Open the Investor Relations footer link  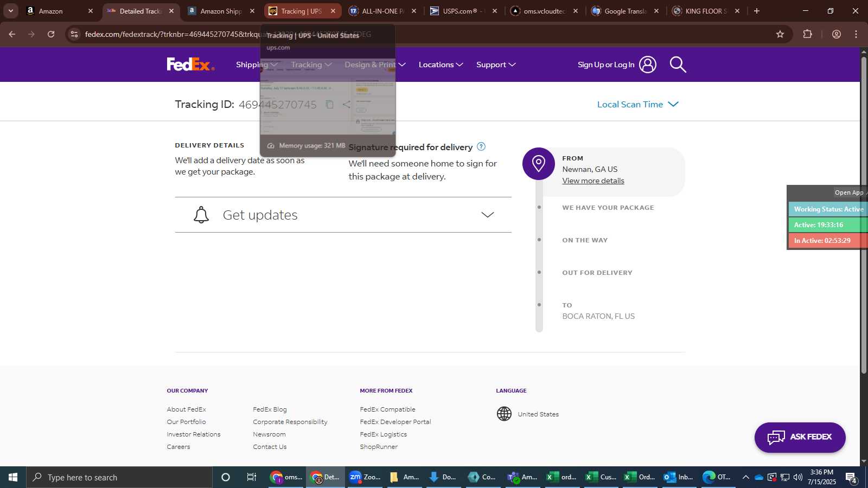tap(194, 434)
